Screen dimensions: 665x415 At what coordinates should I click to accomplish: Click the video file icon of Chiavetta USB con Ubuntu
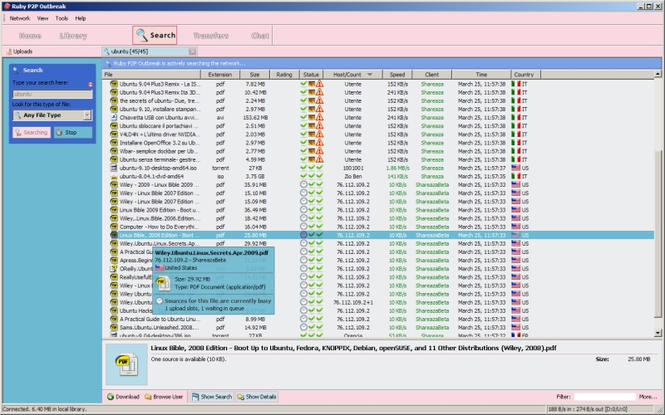pyautogui.click(x=114, y=117)
